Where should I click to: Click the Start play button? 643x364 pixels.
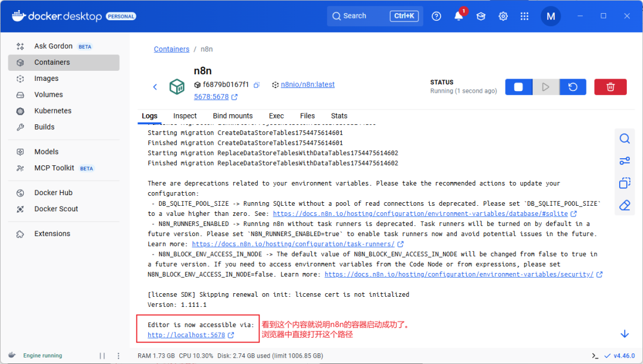tap(545, 87)
